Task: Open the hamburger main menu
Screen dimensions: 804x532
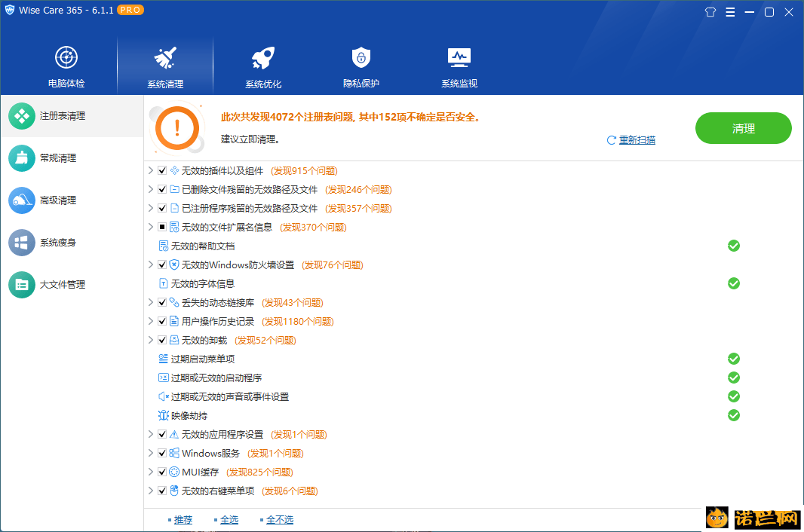Action: point(730,12)
